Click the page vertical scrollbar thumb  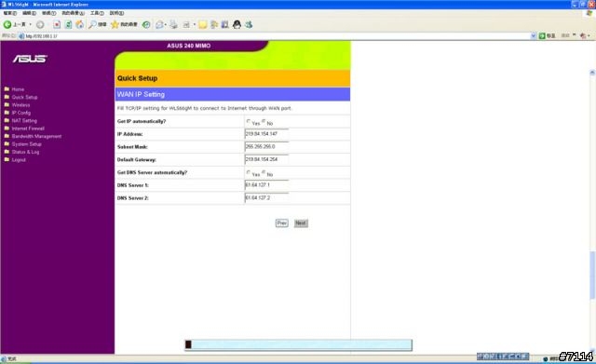pos(592,275)
